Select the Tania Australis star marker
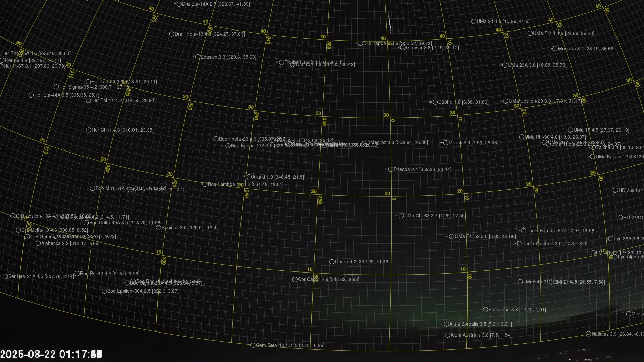The image size is (644, 362). click(520, 244)
